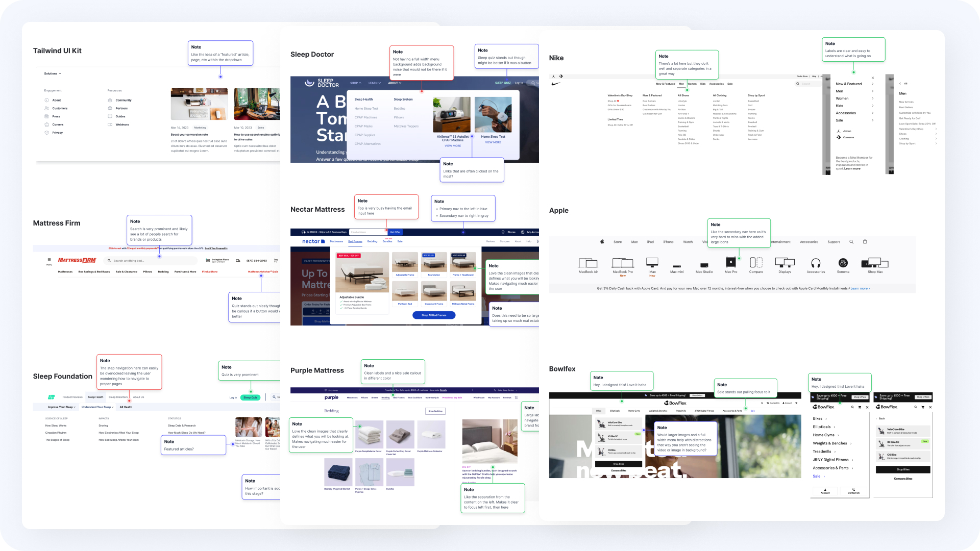Viewport: 980px width, 551px height.
Task: Click the Nectar logo
Action: (313, 241)
